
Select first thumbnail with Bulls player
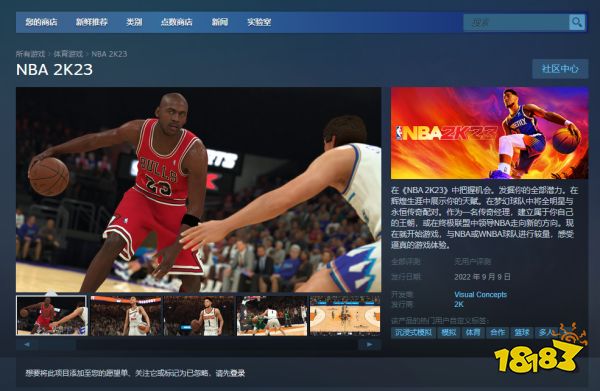tap(52, 316)
